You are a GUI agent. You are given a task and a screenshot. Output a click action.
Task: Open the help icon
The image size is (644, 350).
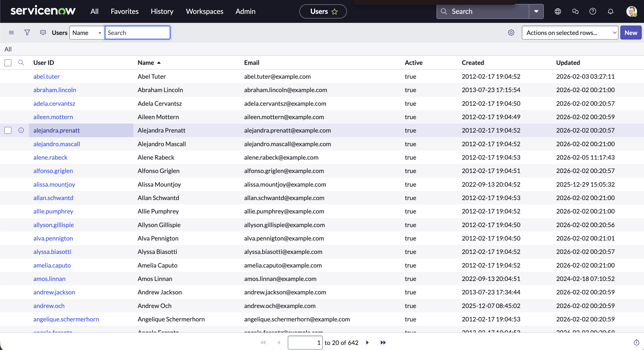(593, 11)
